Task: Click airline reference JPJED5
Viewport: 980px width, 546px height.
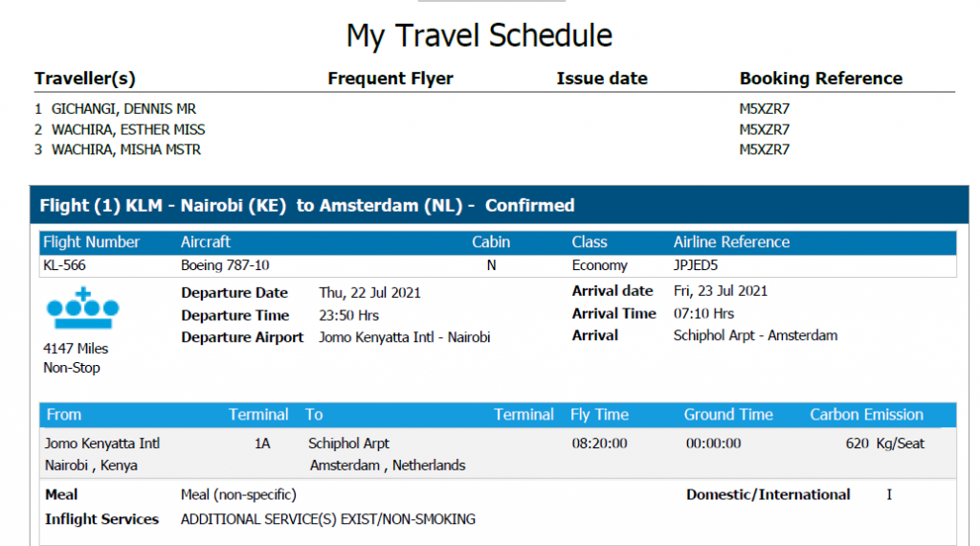Action: click(696, 265)
